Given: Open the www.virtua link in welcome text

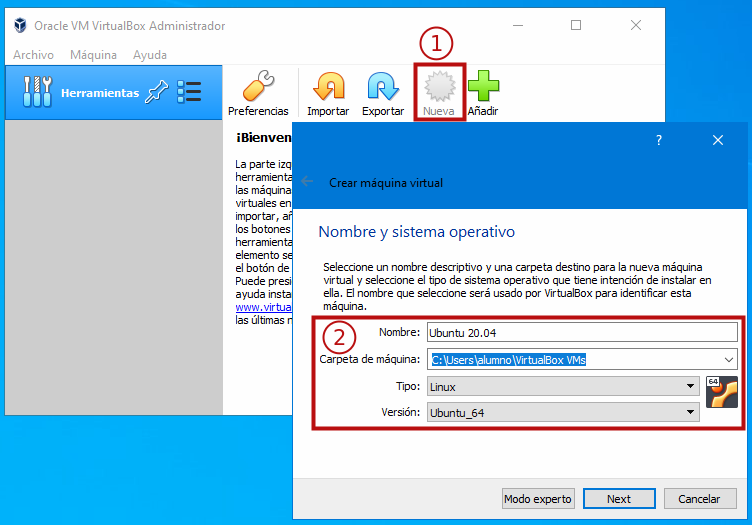Looking at the screenshot, I should pos(263,307).
